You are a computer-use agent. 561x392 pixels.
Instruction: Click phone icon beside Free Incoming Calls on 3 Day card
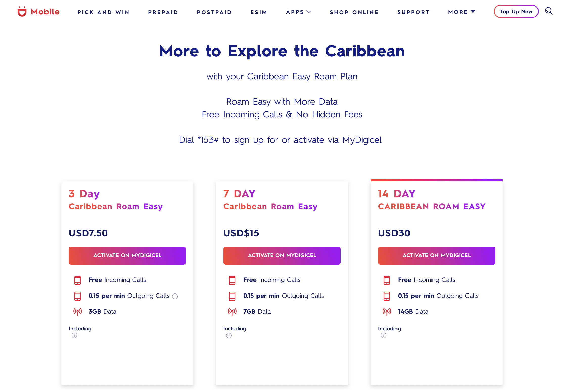[78, 280]
